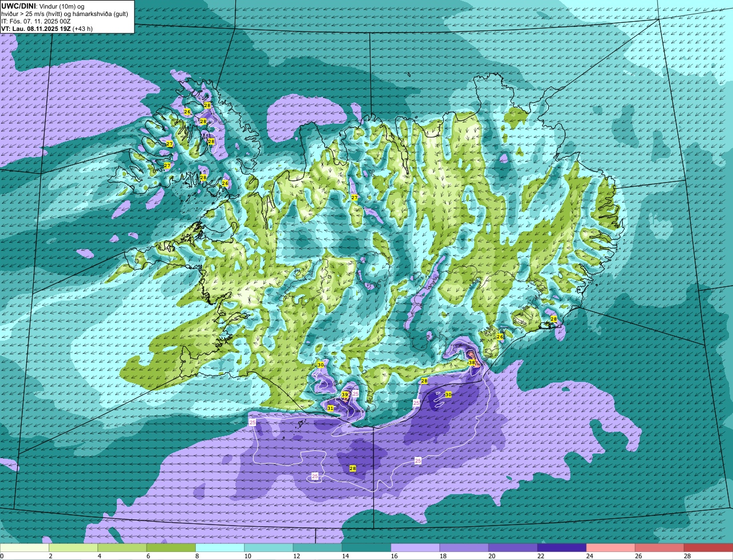Click the 'VT: Lau. 08.11.2025 19Z (+43 h)' line
733x560 pixels.
(x=47, y=28)
